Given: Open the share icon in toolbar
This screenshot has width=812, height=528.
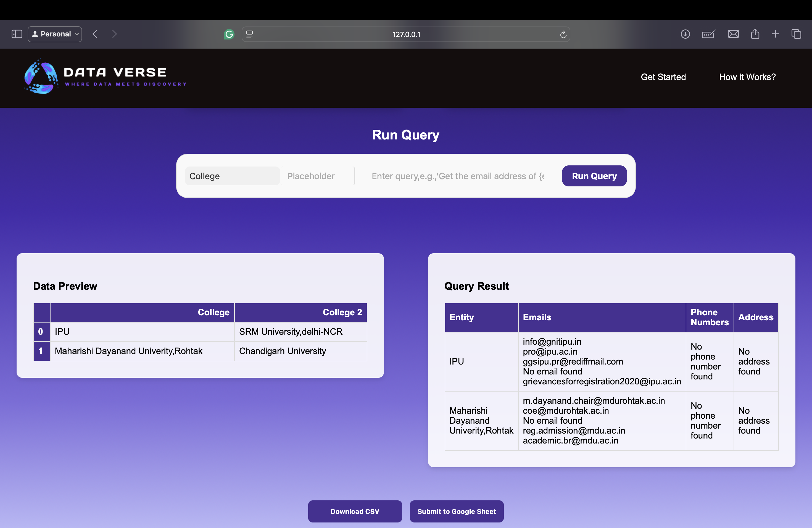Looking at the screenshot, I should point(755,34).
